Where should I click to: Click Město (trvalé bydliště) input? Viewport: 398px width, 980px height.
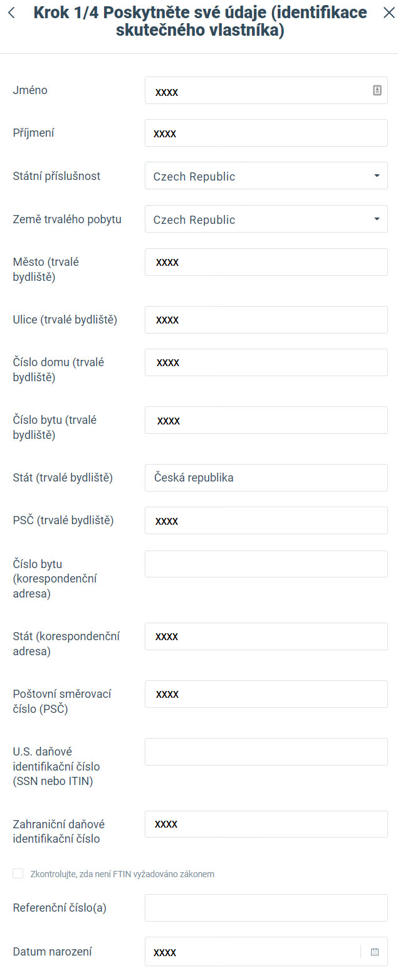pos(266,262)
